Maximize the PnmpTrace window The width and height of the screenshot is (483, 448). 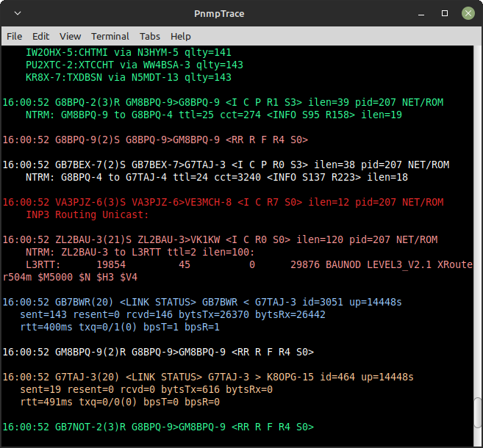pos(445,13)
